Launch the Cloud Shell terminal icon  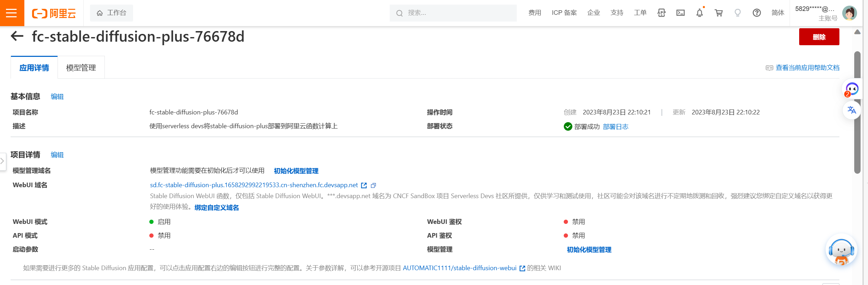pyautogui.click(x=681, y=13)
